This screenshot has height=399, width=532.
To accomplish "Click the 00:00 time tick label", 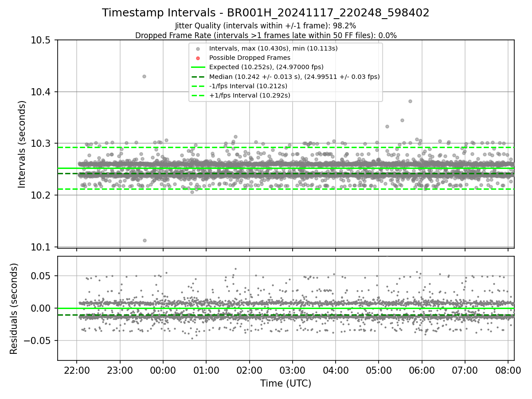I will (163, 370).
